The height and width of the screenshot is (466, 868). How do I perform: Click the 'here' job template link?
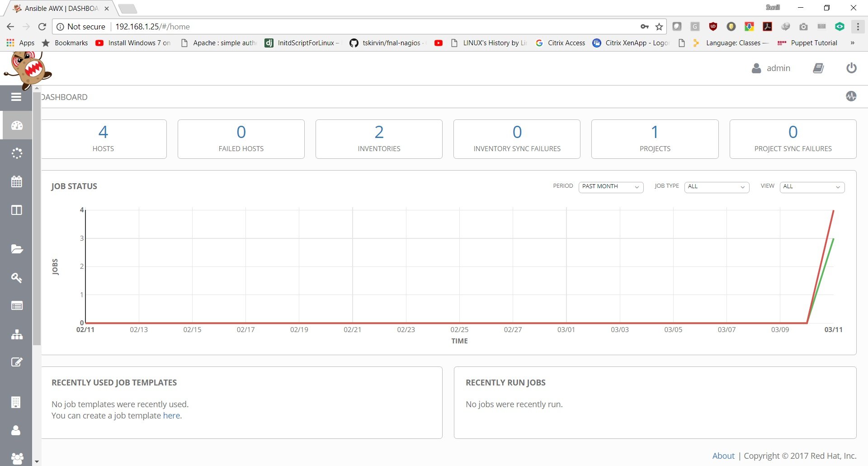pos(171,415)
